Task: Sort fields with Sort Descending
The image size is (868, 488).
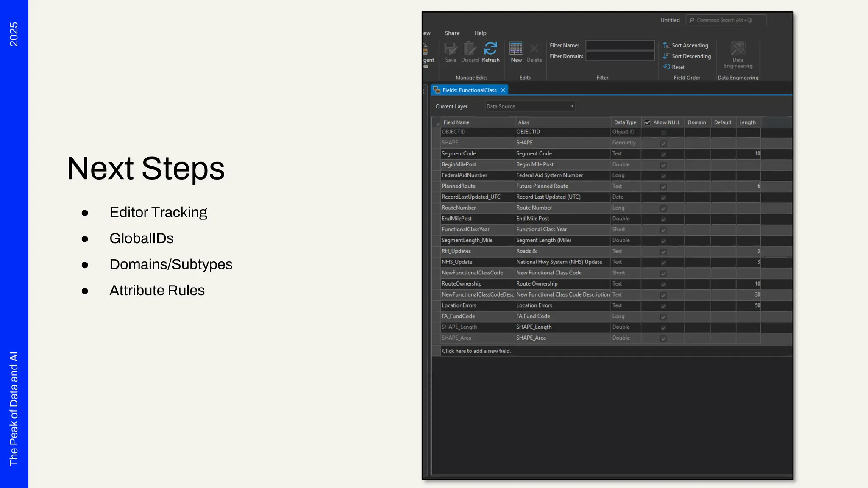Action: pyautogui.click(x=687, y=56)
